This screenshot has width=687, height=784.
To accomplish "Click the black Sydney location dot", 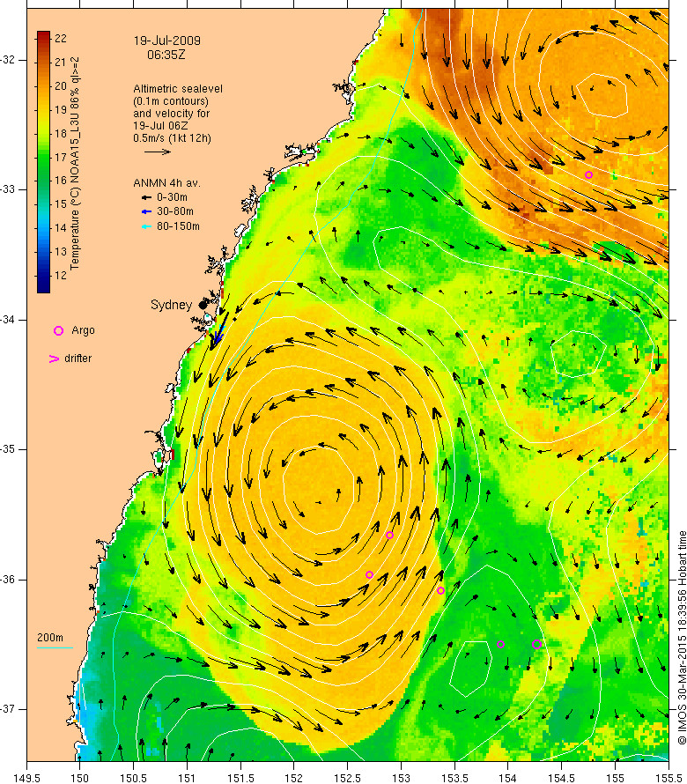I will pos(203,305).
